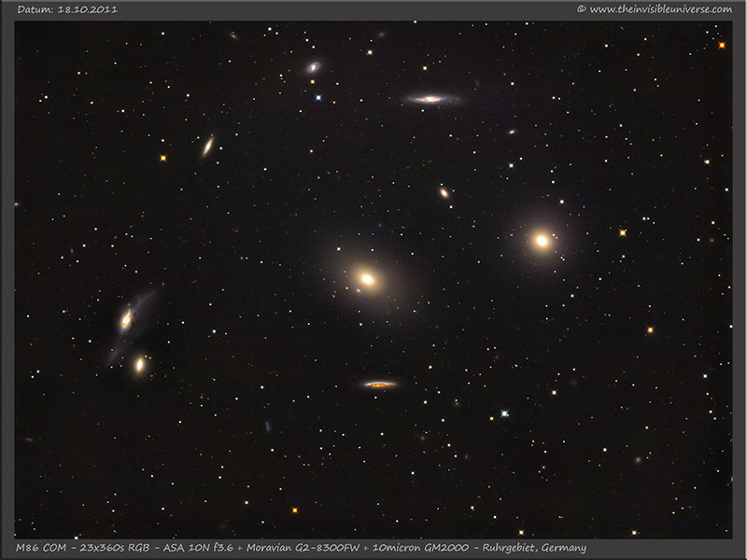Click the large oval galaxy in the image center
The width and height of the screenshot is (747, 560).
[367, 278]
